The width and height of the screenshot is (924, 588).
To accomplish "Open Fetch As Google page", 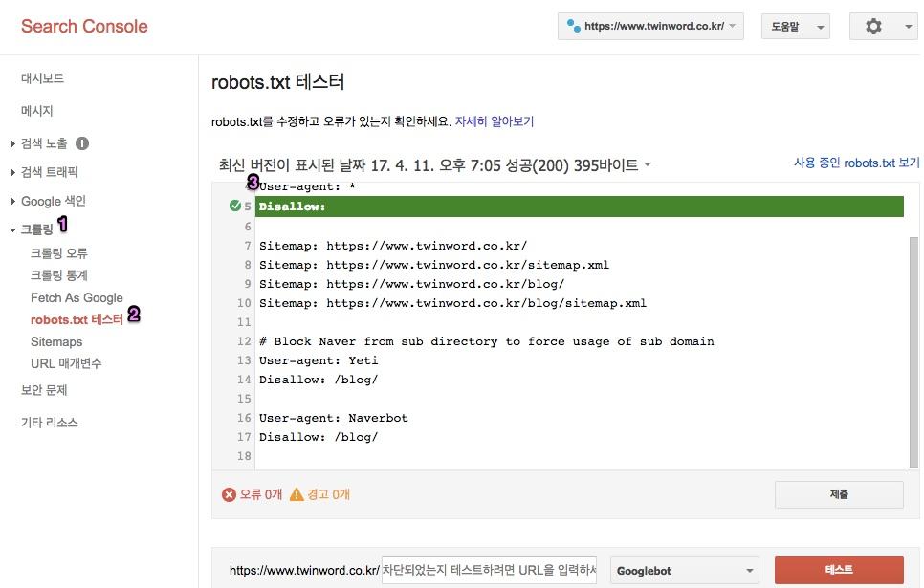I will click(x=77, y=297).
